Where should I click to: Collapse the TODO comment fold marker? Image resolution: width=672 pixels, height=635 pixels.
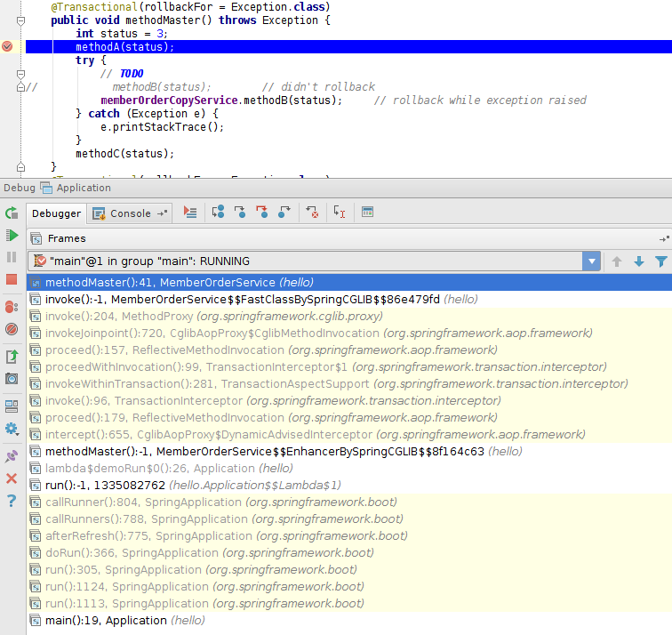coord(20,74)
